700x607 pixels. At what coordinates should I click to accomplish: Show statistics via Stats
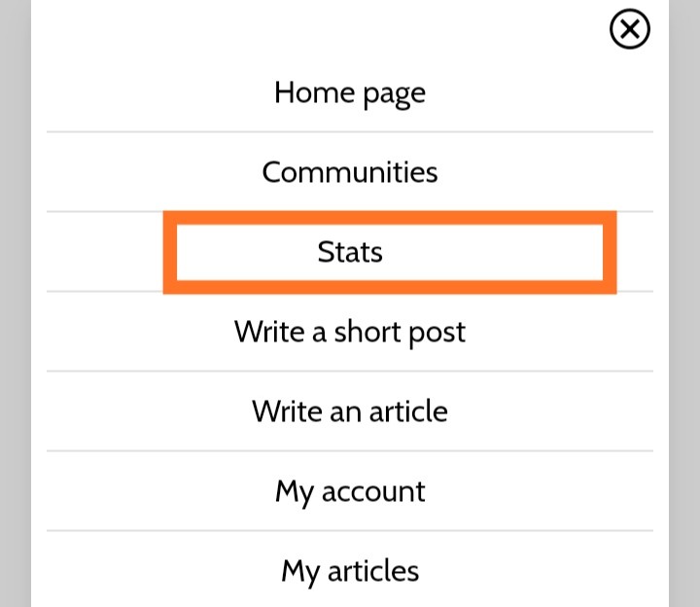350,252
